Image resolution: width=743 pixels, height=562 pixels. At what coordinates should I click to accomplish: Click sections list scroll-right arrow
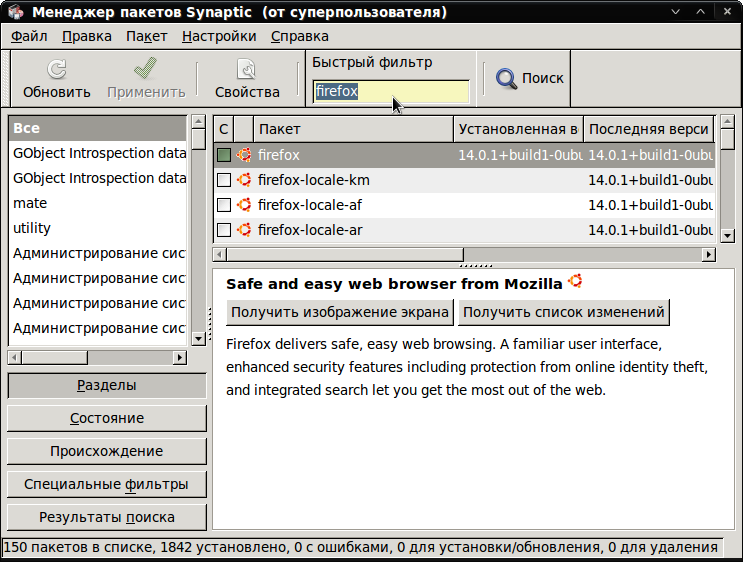(180, 357)
